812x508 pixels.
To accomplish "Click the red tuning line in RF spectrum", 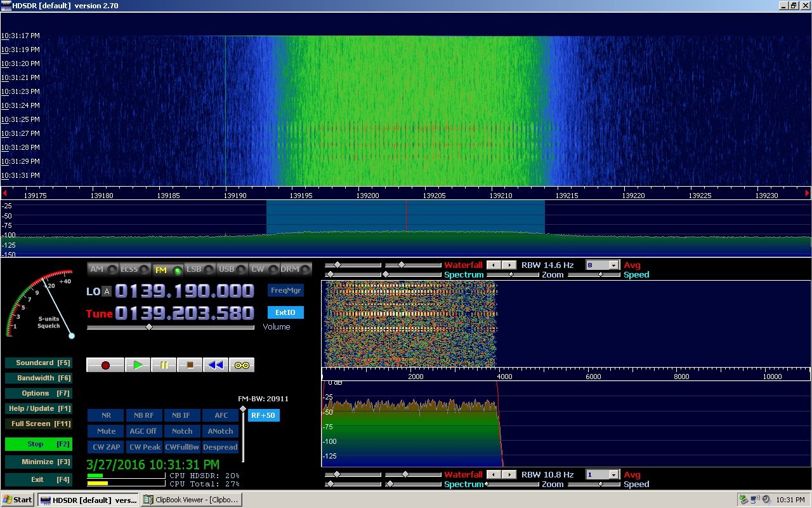I will [407, 216].
